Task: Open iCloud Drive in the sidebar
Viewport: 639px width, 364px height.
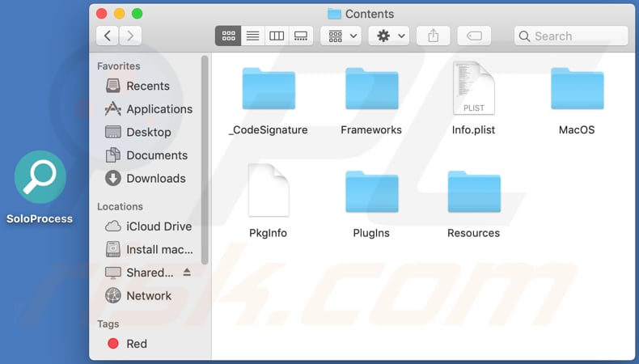Action: tap(148, 226)
